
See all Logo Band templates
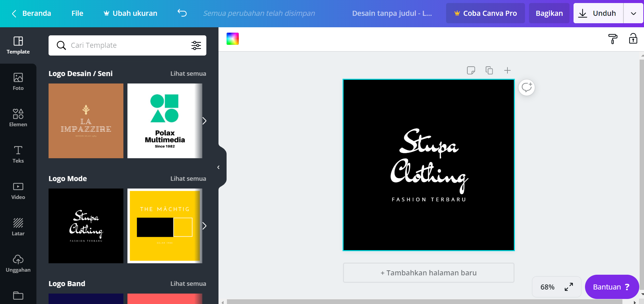click(188, 284)
